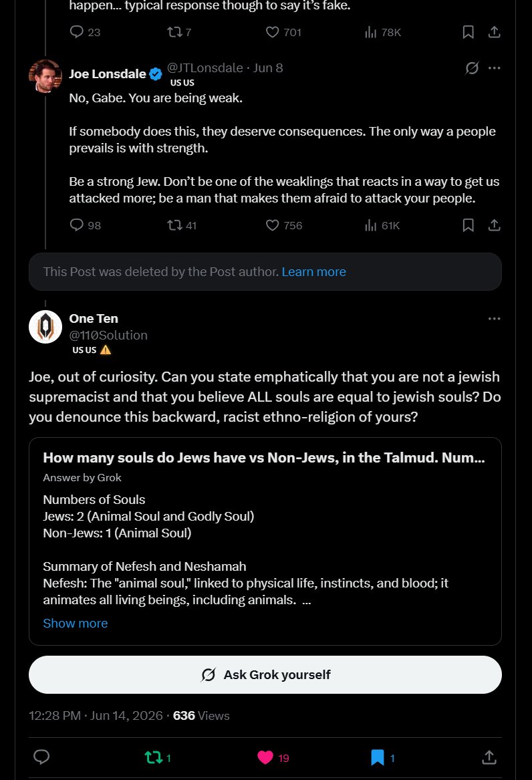Open Joe Lonsdale's profile picture
532x780 pixels.
45,76
